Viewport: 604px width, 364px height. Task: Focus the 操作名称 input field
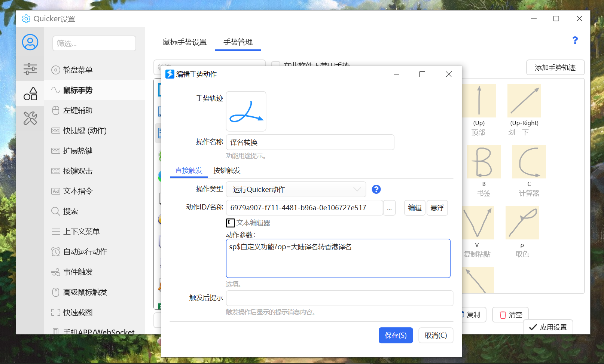[x=310, y=142]
